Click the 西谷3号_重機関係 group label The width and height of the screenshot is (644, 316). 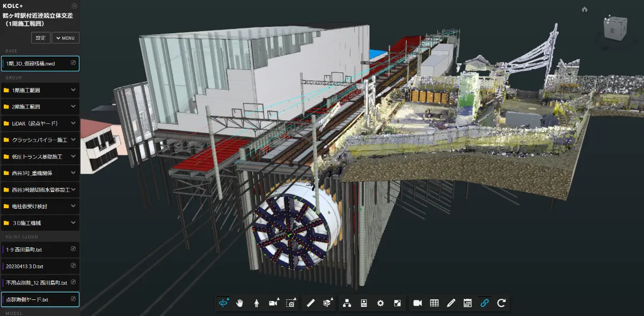[x=31, y=173]
